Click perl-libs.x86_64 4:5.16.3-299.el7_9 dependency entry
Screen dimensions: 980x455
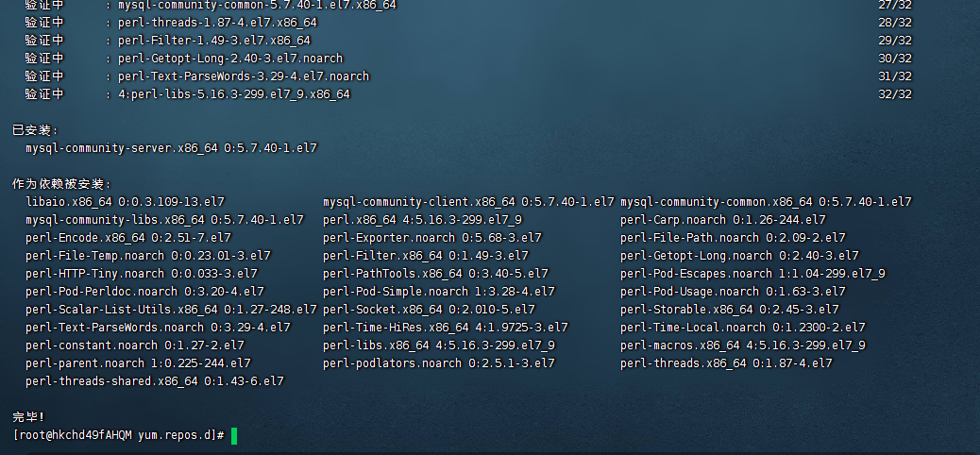point(439,345)
